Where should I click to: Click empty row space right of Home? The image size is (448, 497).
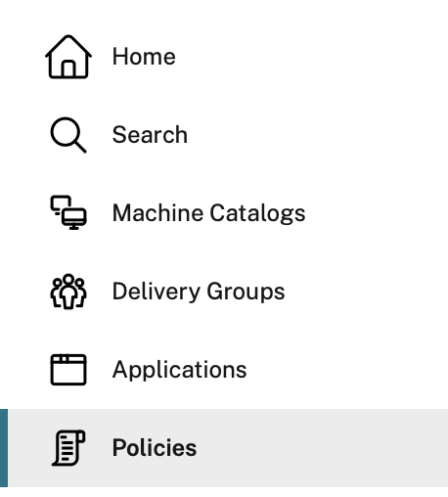click(310, 57)
